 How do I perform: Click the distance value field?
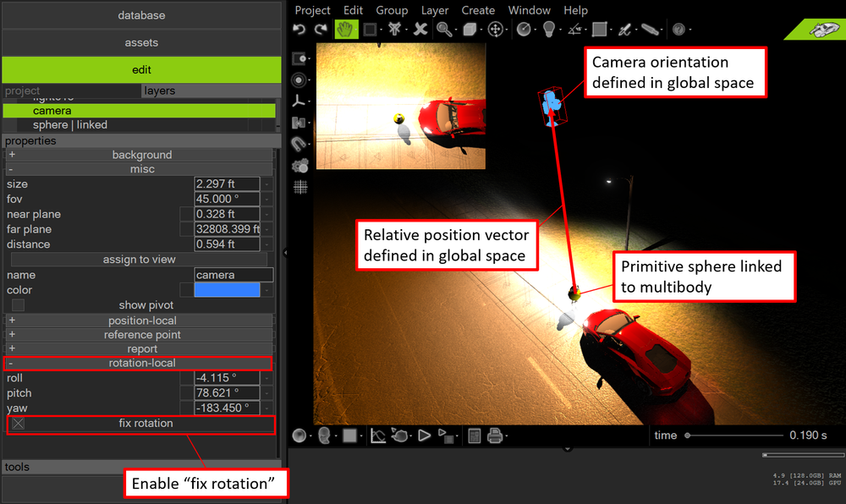(x=227, y=244)
